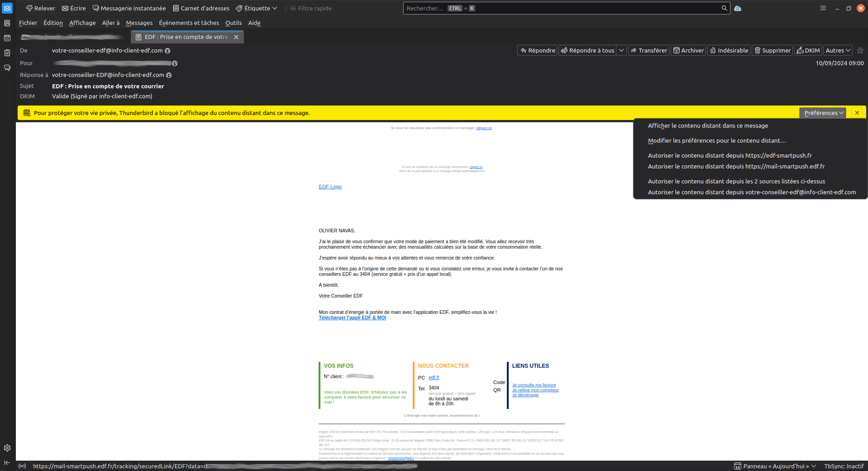
Task: Click contact icon next to recipient address
Action: click(175, 63)
